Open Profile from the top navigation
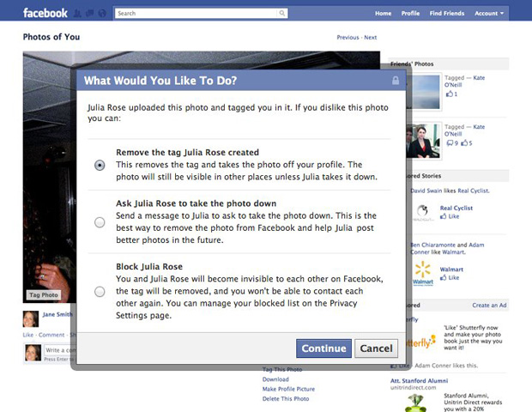 point(410,14)
